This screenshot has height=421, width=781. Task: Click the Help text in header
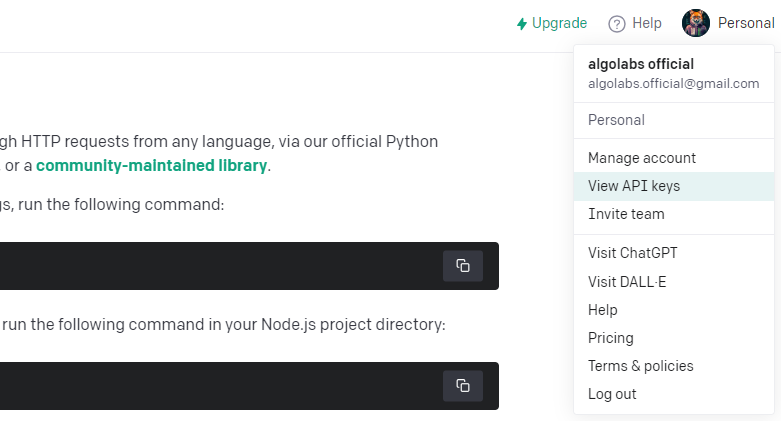click(x=647, y=23)
